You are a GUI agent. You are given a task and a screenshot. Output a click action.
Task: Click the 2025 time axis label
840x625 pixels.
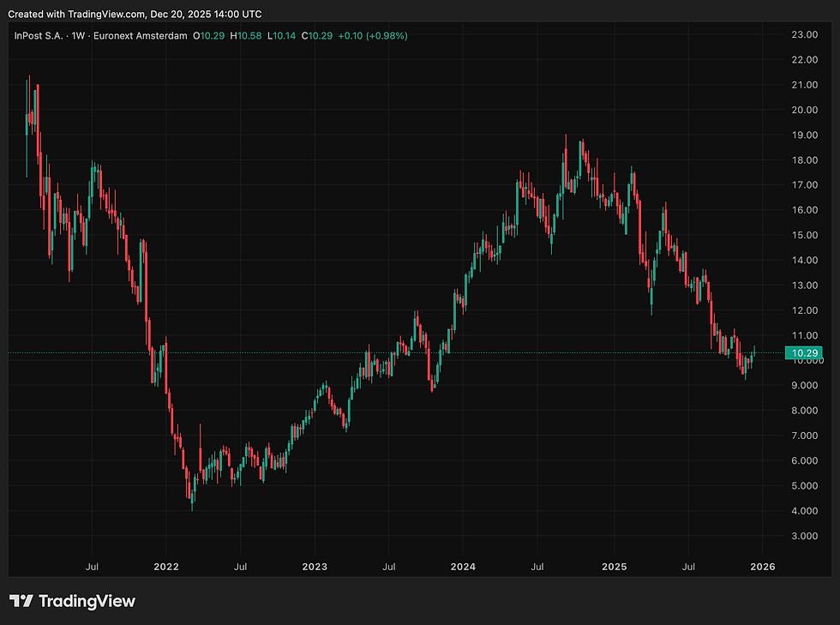614,567
